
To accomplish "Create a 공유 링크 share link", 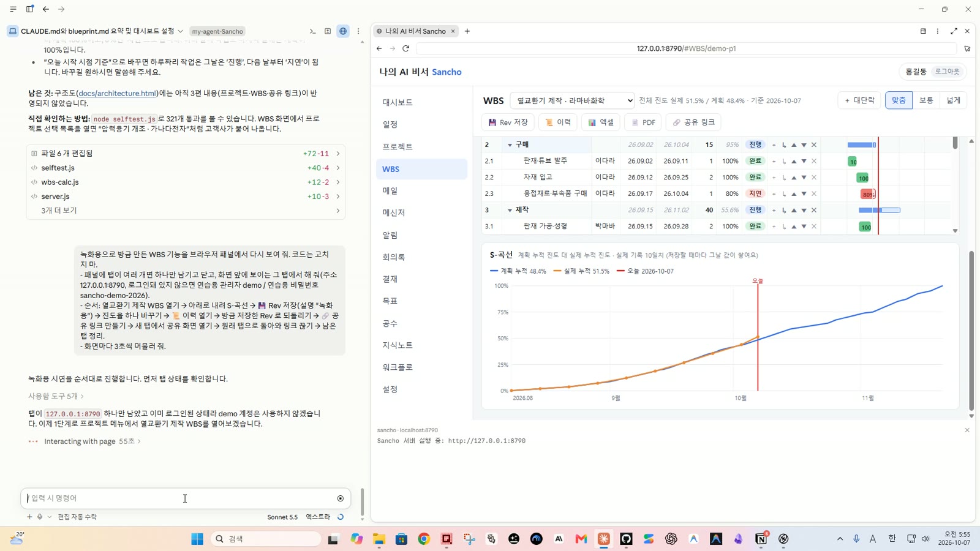I will [693, 122].
